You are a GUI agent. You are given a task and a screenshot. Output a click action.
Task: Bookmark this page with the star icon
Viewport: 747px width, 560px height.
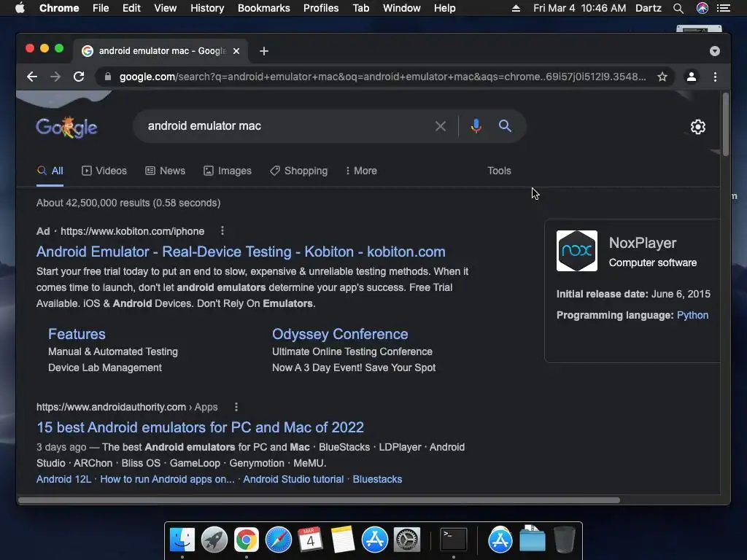tap(662, 77)
